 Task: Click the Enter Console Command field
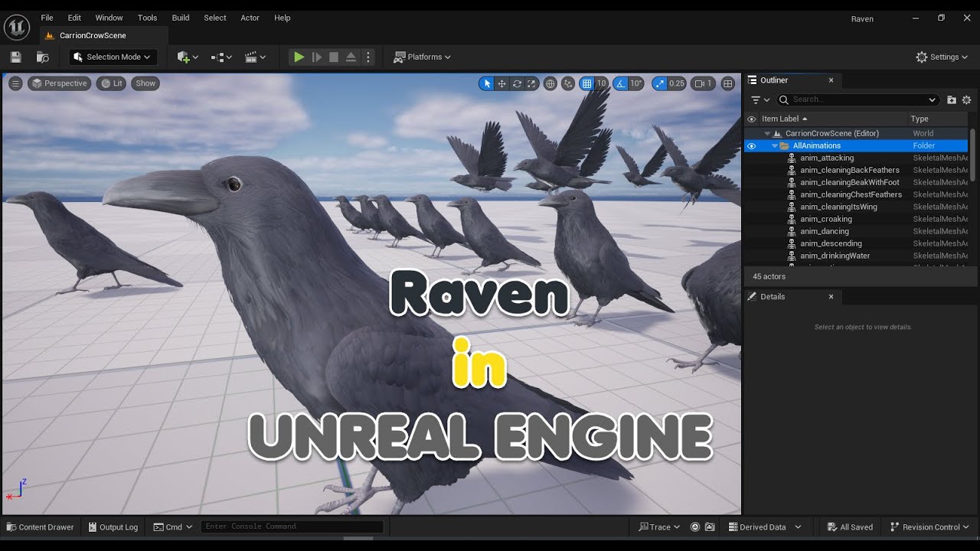click(x=292, y=527)
